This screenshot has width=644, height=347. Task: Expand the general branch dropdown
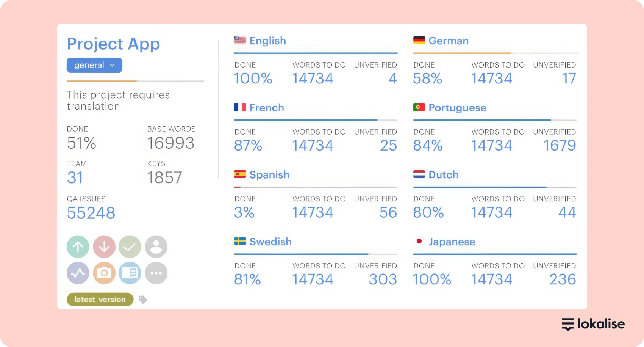pos(94,65)
